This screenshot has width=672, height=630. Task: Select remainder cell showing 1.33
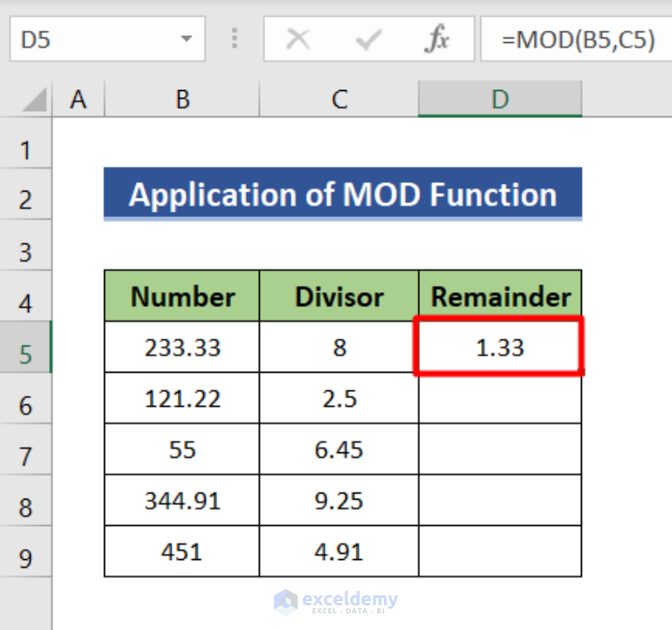(x=500, y=347)
